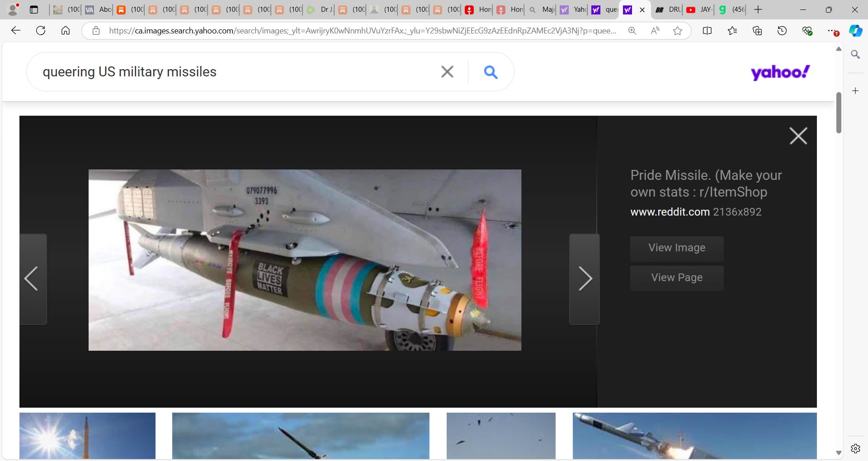Activate Read aloud icon
This screenshot has width=868, height=461.
pyautogui.click(x=655, y=31)
